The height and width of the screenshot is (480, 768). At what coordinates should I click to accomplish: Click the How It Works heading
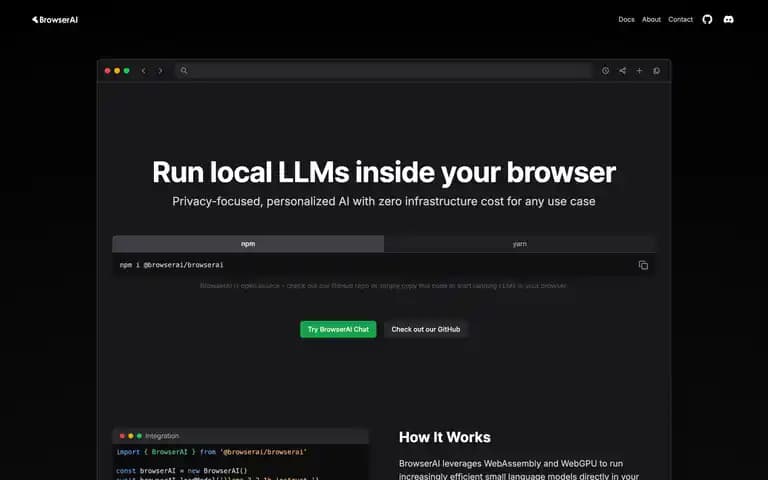pos(445,437)
